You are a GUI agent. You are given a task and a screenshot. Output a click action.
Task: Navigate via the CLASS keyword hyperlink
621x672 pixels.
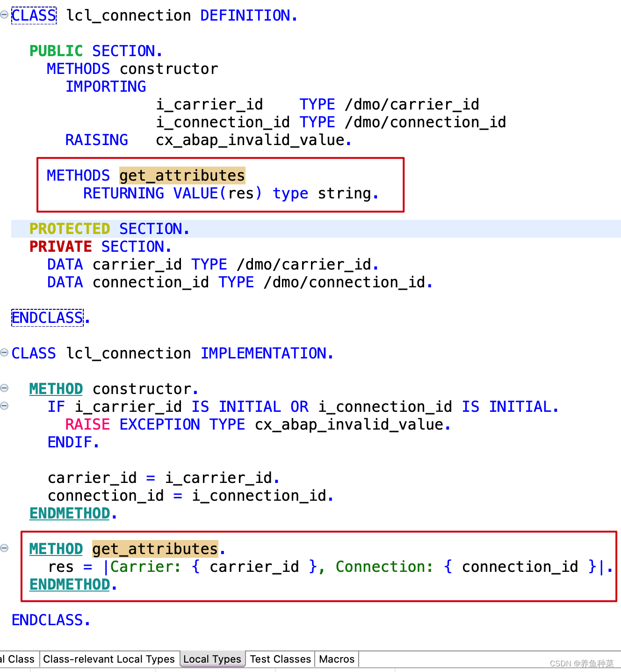click(x=33, y=15)
